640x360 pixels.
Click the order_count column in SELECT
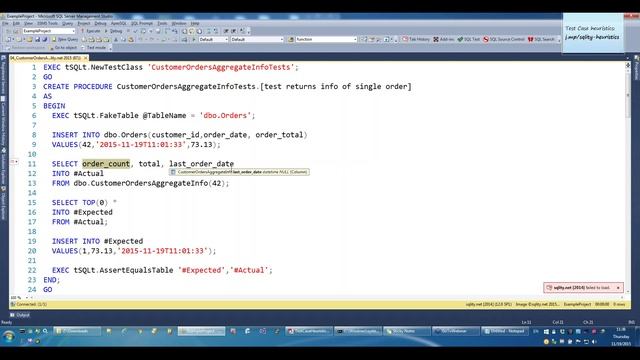106,164
